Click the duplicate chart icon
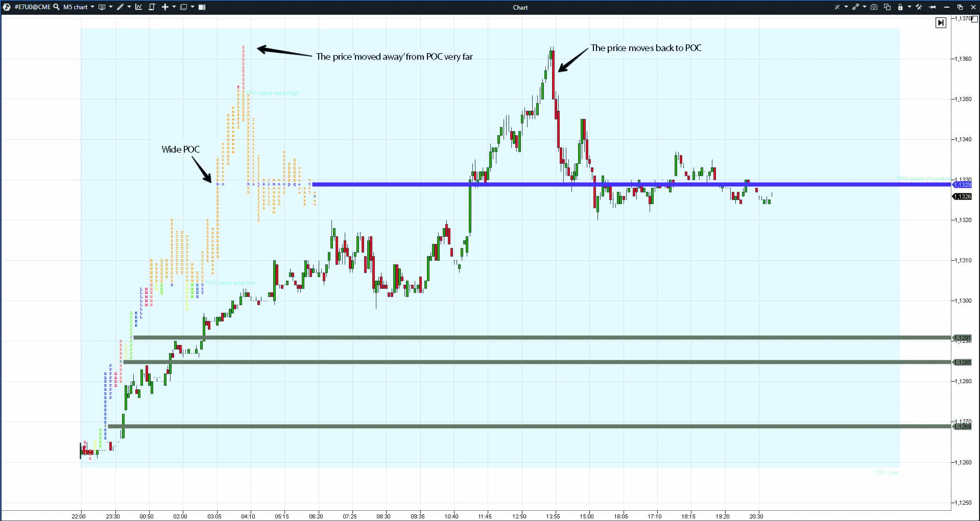The image size is (980, 521). (x=888, y=7)
